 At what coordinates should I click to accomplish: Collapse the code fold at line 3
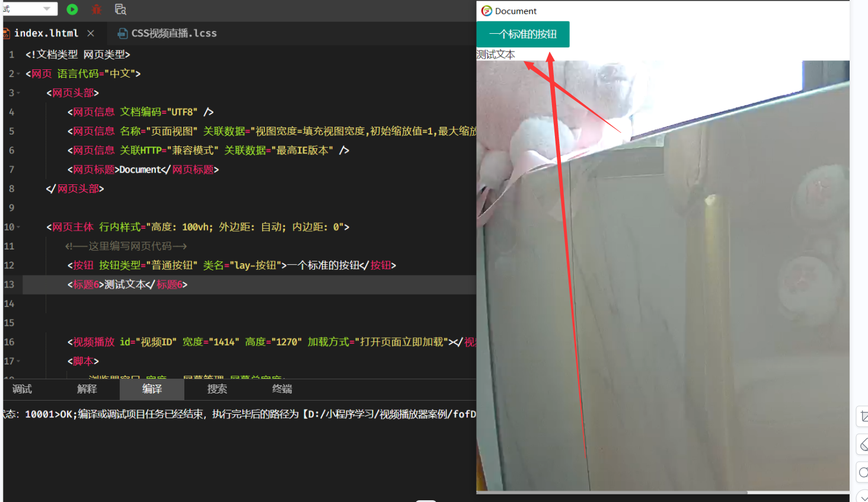pyautogui.click(x=18, y=93)
